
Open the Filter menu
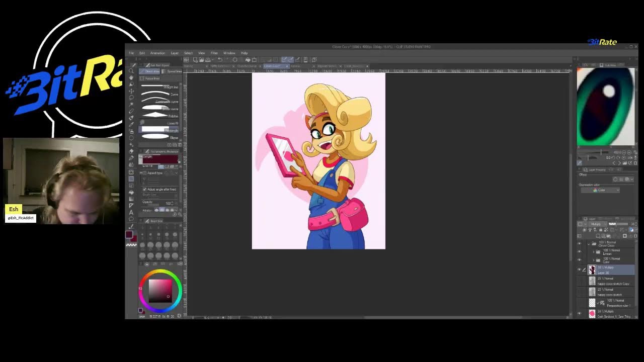click(x=214, y=53)
